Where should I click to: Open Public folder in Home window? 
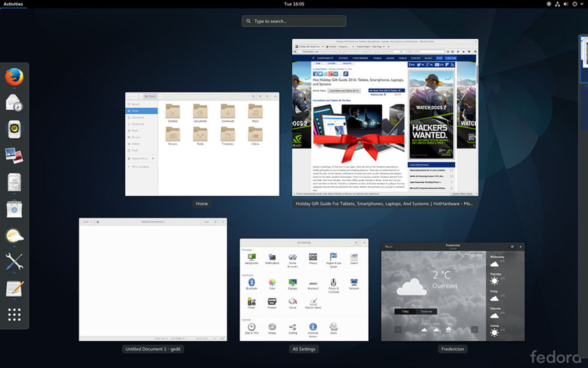[200, 136]
